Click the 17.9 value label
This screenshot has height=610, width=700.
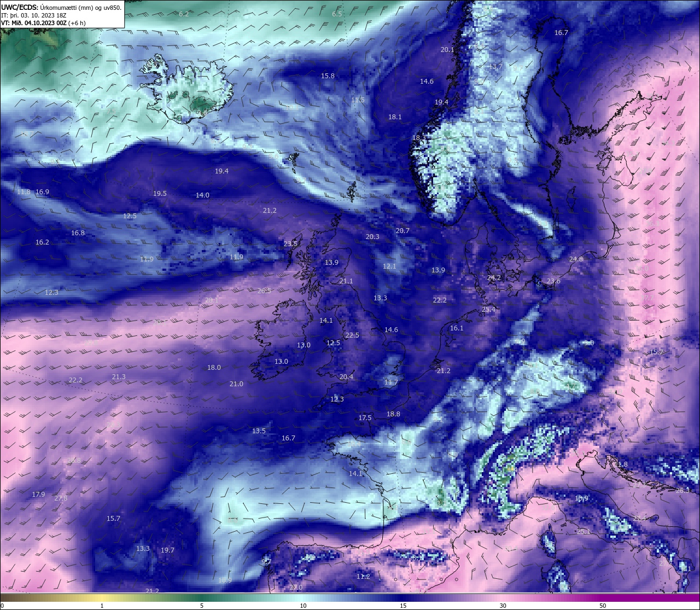pos(38,495)
